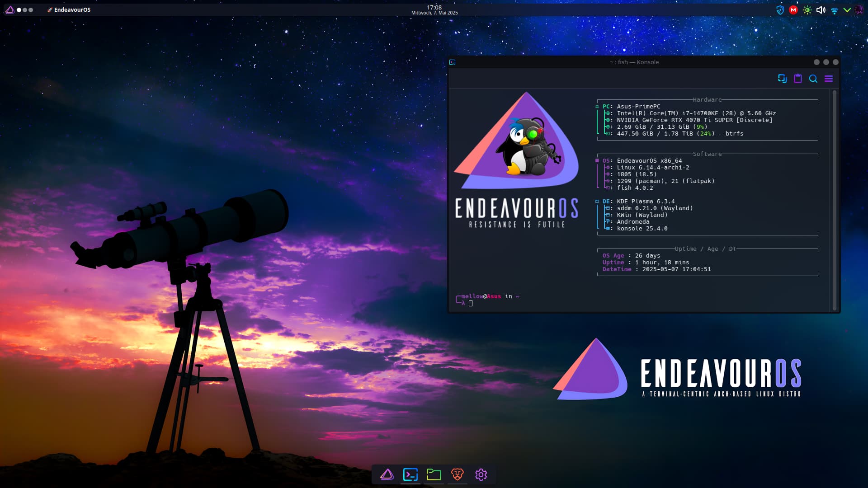This screenshot has width=868, height=488.
Task: Click the 'EndeavourOS x86_64' text
Action: tap(649, 161)
